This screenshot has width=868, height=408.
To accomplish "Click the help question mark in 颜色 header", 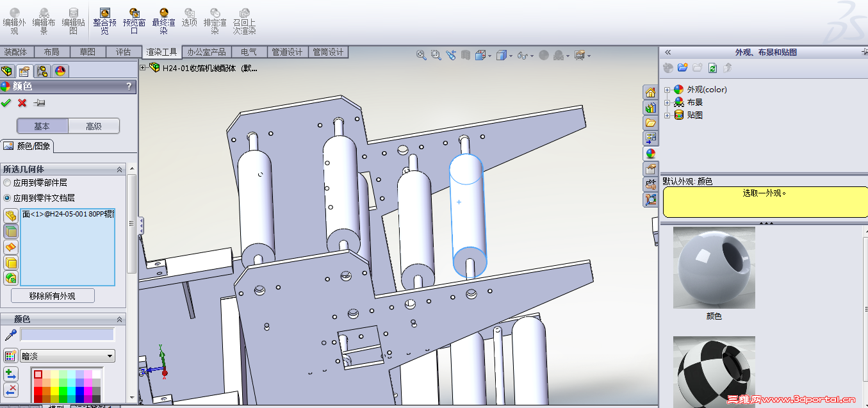I will point(129,86).
